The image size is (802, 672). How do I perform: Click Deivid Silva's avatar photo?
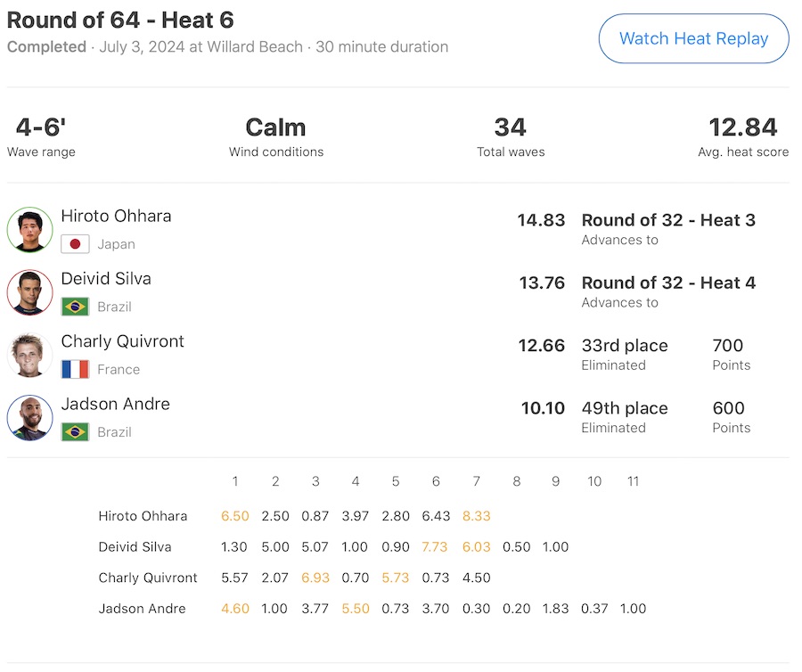[x=29, y=292]
